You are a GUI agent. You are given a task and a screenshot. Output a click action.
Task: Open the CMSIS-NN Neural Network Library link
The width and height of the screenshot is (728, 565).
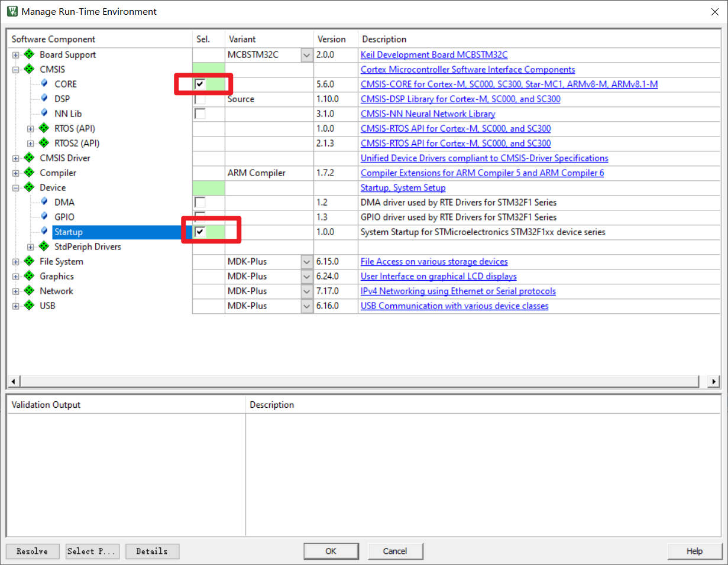[x=428, y=113]
